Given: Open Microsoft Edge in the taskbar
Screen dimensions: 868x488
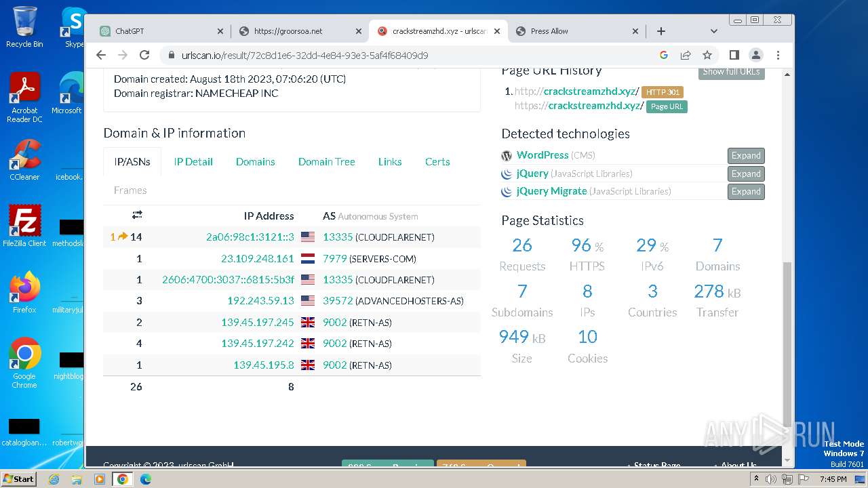Looking at the screenshot, I should pos(145,479).
